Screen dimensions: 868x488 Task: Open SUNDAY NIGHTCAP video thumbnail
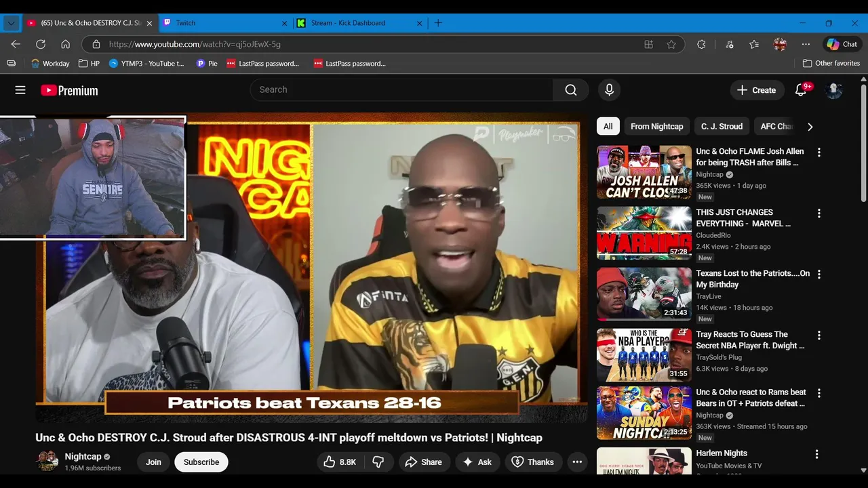(x=644, y=413)
